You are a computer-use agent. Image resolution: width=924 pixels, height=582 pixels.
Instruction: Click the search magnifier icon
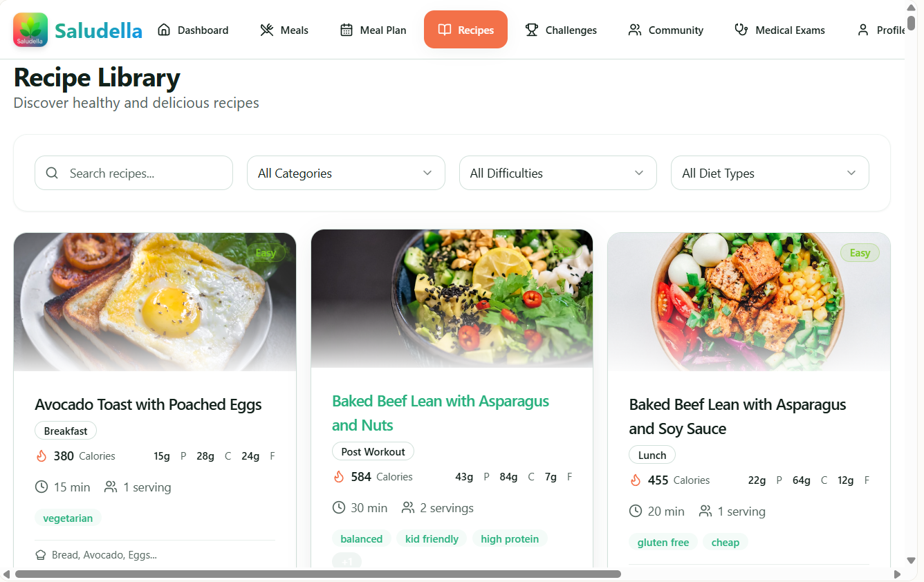tap(52, 173)
